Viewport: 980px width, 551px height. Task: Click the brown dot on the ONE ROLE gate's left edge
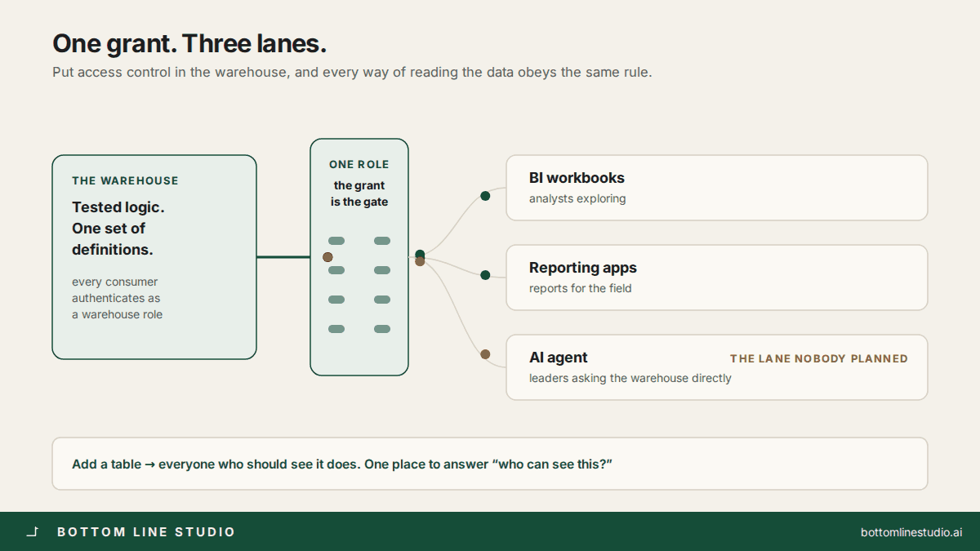tap(327, 257)
